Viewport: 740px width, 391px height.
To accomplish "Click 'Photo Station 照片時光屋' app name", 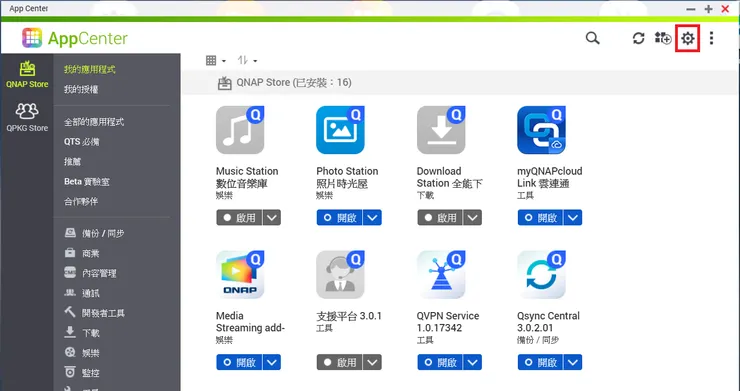I will pyautogui.click(x=347, y=177).
